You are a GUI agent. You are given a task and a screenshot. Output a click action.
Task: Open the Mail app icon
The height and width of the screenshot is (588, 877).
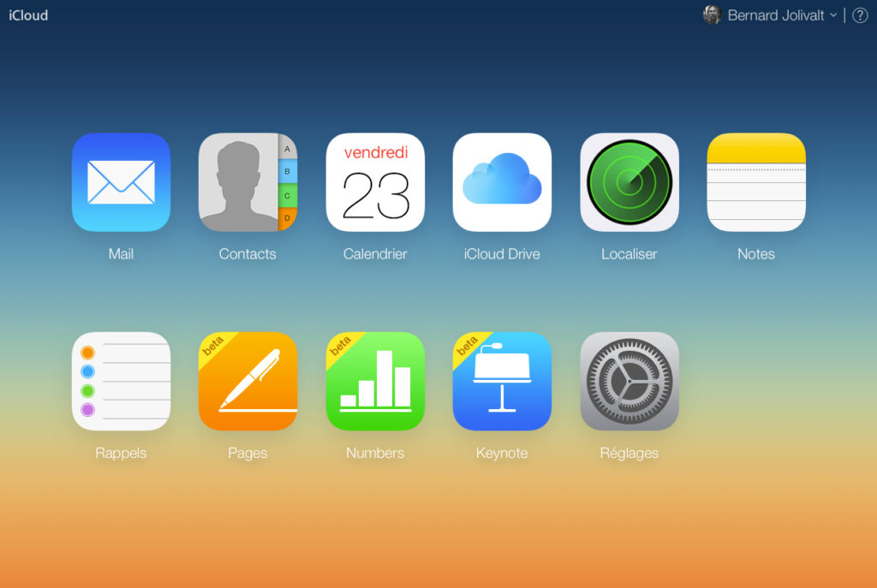click(121, 182)
